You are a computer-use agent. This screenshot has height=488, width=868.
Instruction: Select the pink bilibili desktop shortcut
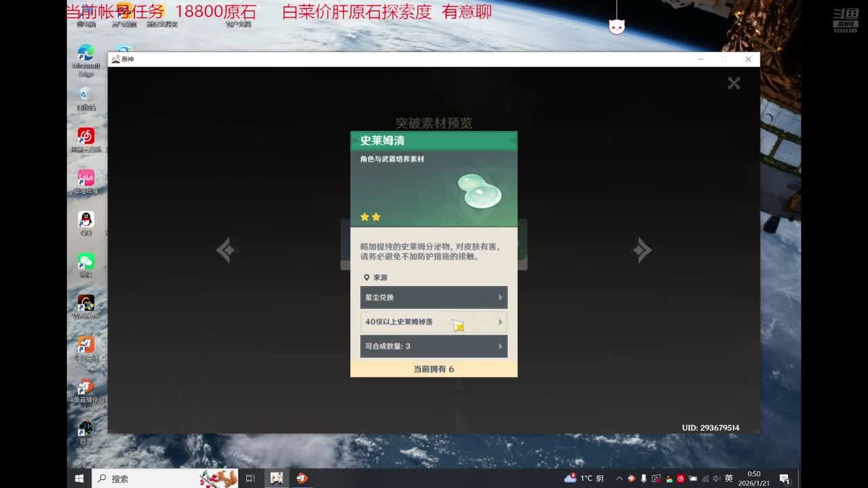(85, 182)
